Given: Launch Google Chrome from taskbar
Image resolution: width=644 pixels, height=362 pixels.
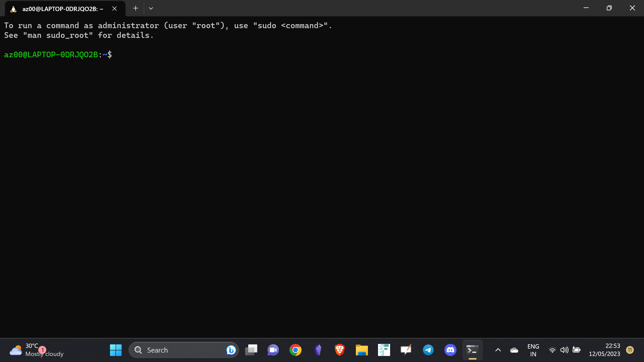Looking at the screenshot, I should (296, 350).
